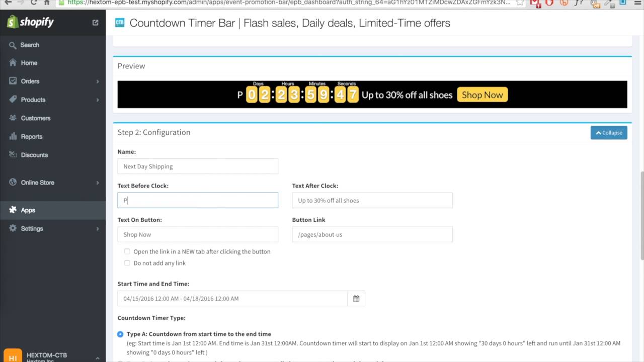Click the Customers people icon
644x362 pixels.
pyautogui.click(x=13, y=118)
